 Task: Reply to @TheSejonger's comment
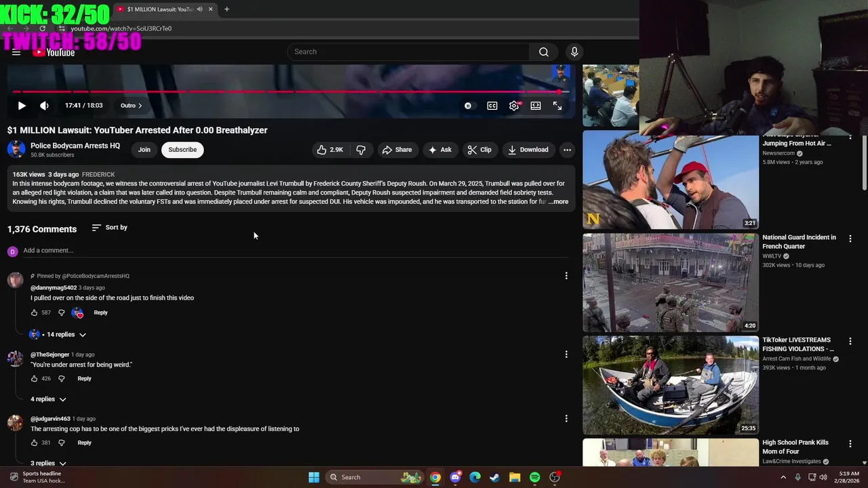[84, 379]
